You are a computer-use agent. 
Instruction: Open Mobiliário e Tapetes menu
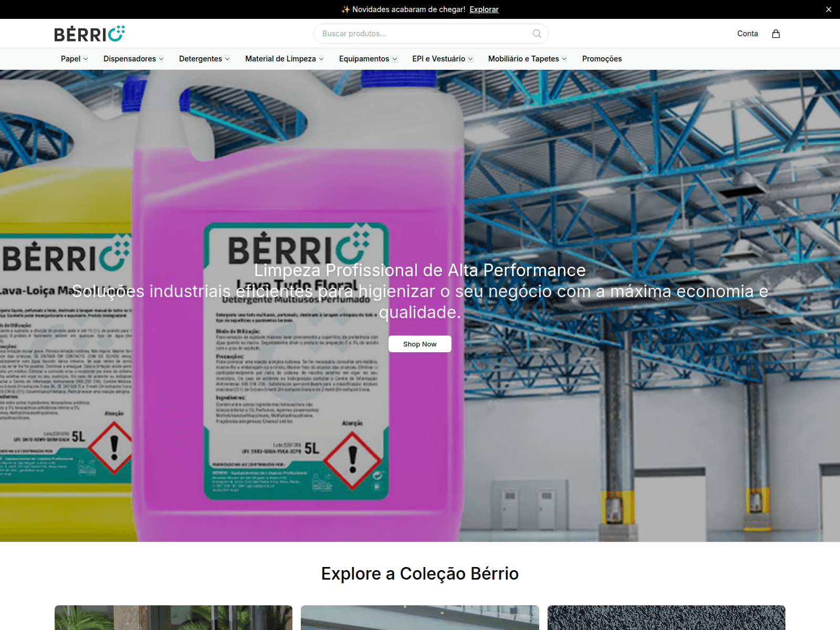point(527,59)
